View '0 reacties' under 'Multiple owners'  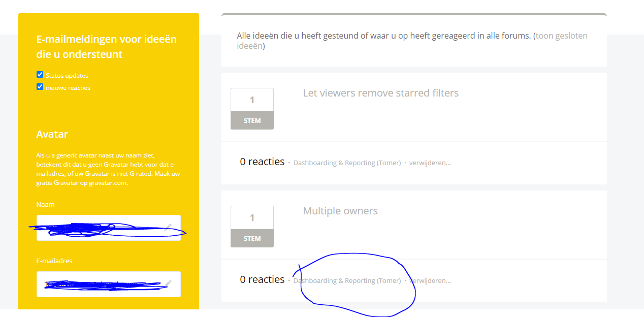point(262,279)
